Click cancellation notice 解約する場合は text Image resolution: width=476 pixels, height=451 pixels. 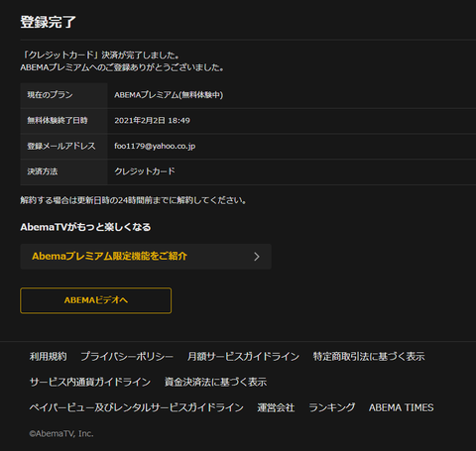pos(133,200)
